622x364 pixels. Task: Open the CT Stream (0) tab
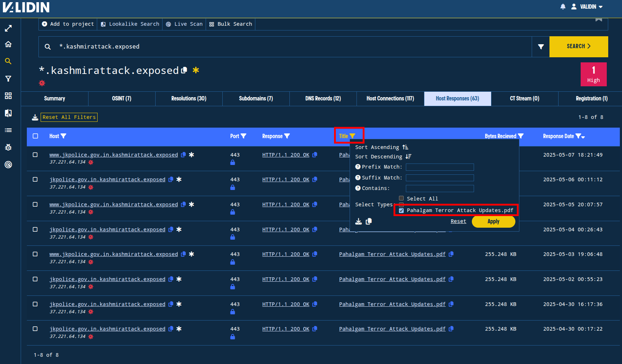524,99
